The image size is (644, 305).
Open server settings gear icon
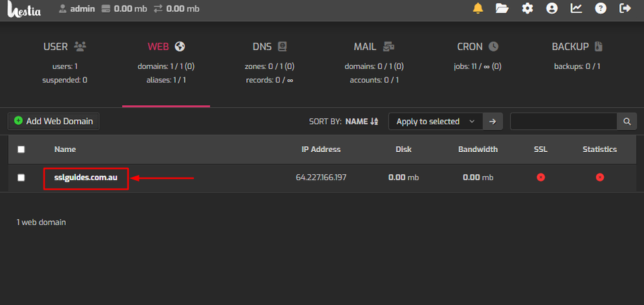[527, 9]
